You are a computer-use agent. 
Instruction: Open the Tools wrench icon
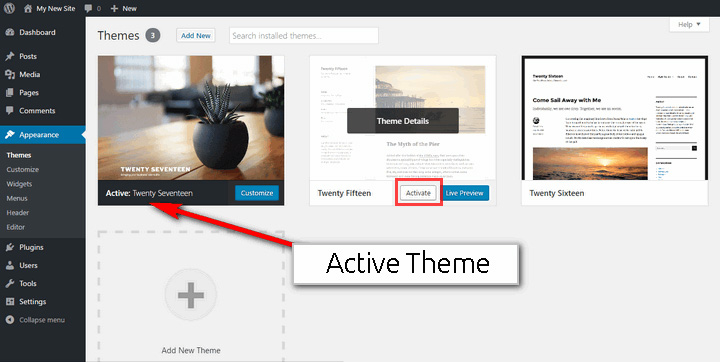[10, 283]
